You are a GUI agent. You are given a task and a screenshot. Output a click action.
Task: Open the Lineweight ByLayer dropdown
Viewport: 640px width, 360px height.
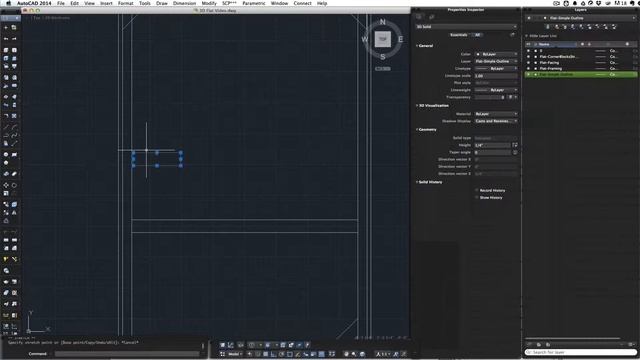pos(496,90)
